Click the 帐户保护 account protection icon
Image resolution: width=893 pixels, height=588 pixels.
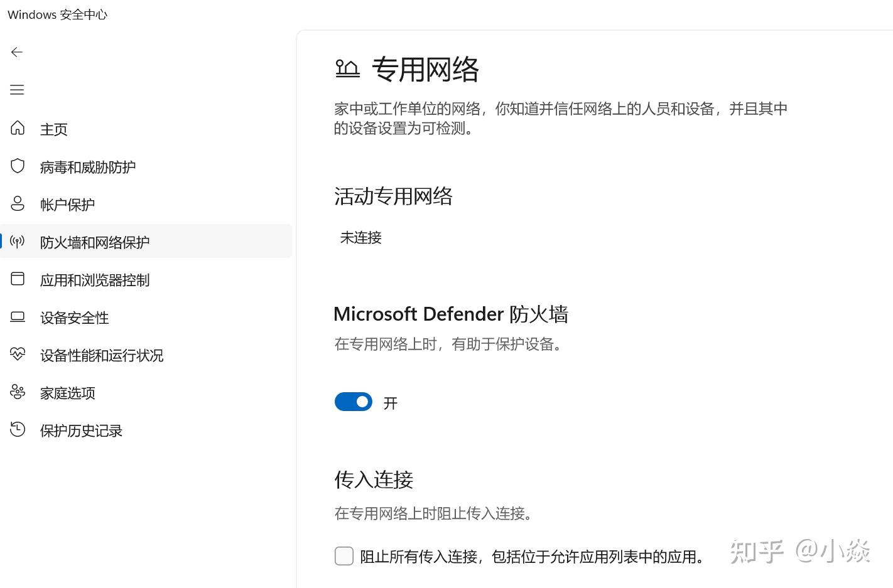[17, 203]
